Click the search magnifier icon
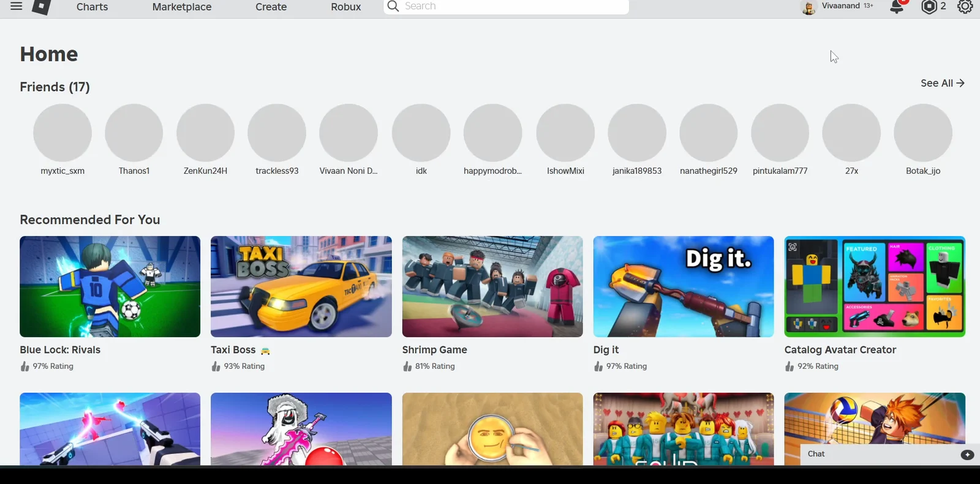 click(x=393, y=6)
